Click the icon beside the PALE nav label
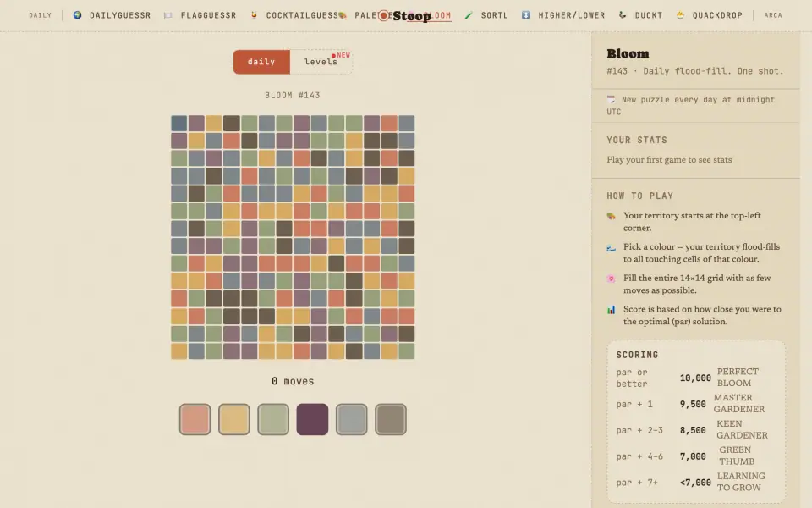This screenshot has height=508, width=812. (343, 15)
